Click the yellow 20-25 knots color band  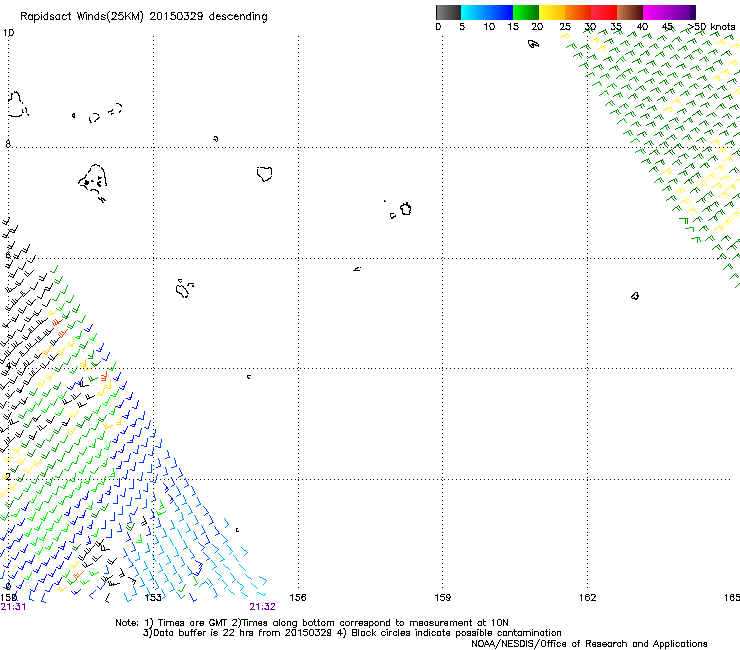(x=552, y=12)
